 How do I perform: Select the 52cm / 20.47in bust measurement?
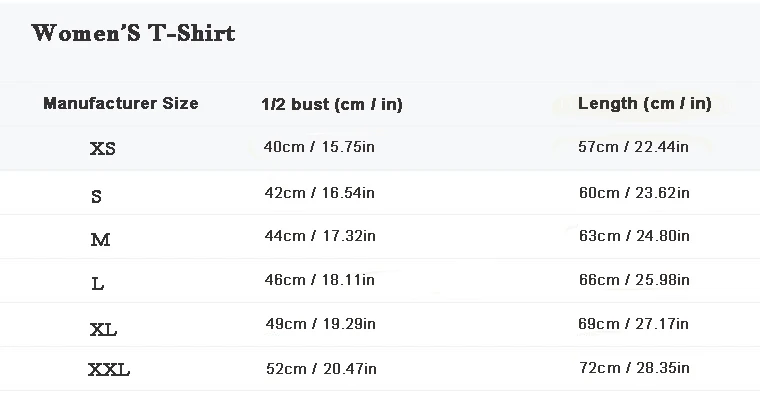(319, 368)
